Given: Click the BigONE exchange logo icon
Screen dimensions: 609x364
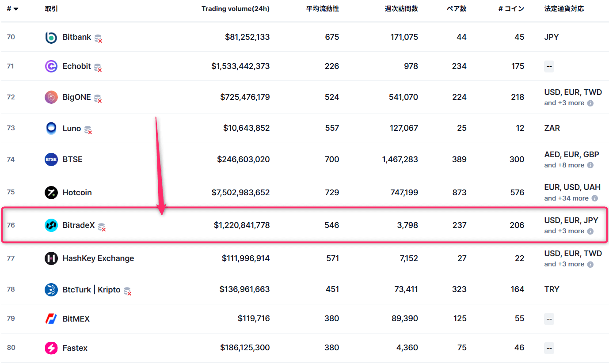Looking at the screenshot, I should pos(51,97).
